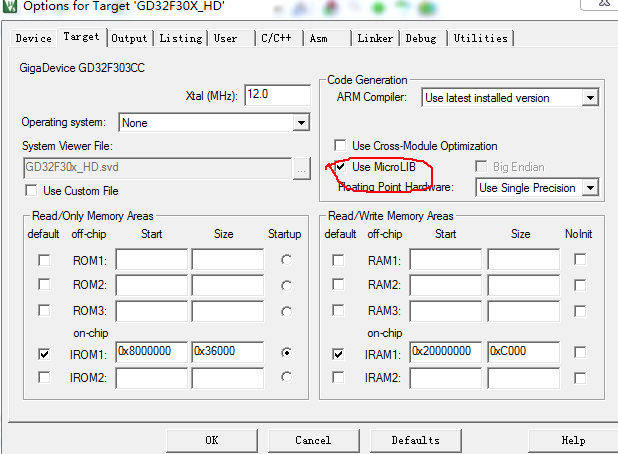This screenshot has height=454, width=618.
Task: Click the ROM1 Start field
Action: [x=151, y=259]
